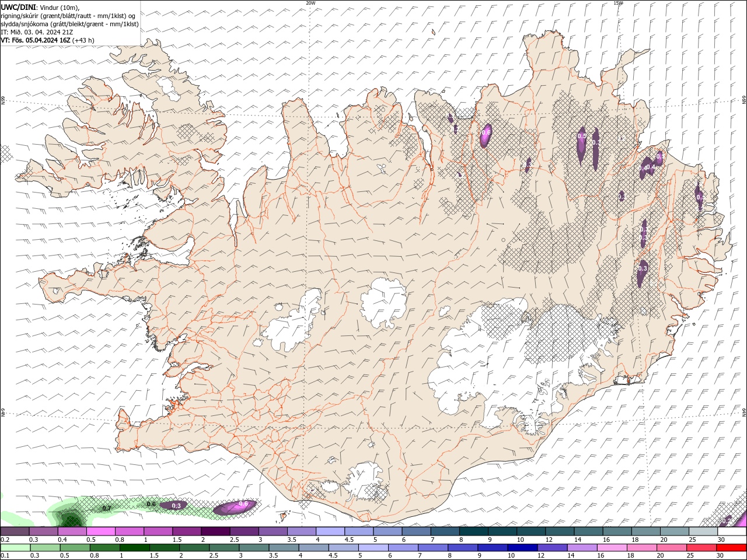Image resolution: width=747 pixels, height=560 pixels.
Task: Click the 0.4 legend scale label
Action: coord(62,540)
